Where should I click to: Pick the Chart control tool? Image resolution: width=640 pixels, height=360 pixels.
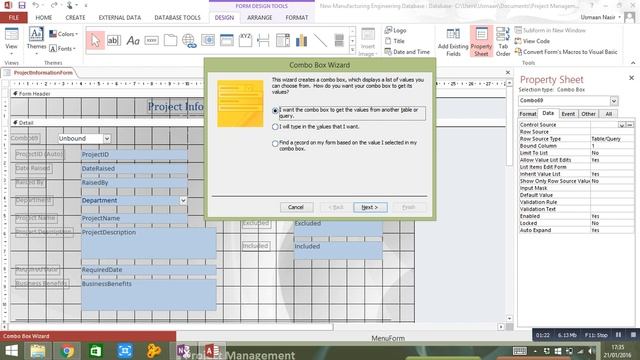point(301,40)
